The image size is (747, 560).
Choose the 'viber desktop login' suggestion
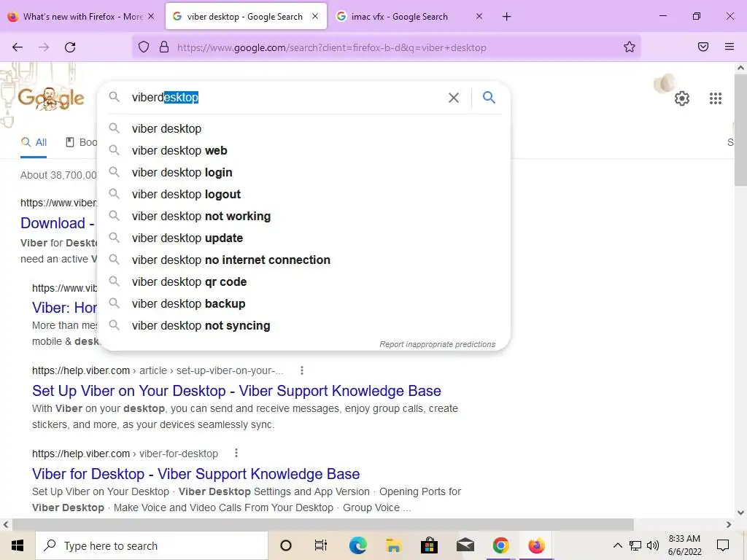(x=303, y=172)
